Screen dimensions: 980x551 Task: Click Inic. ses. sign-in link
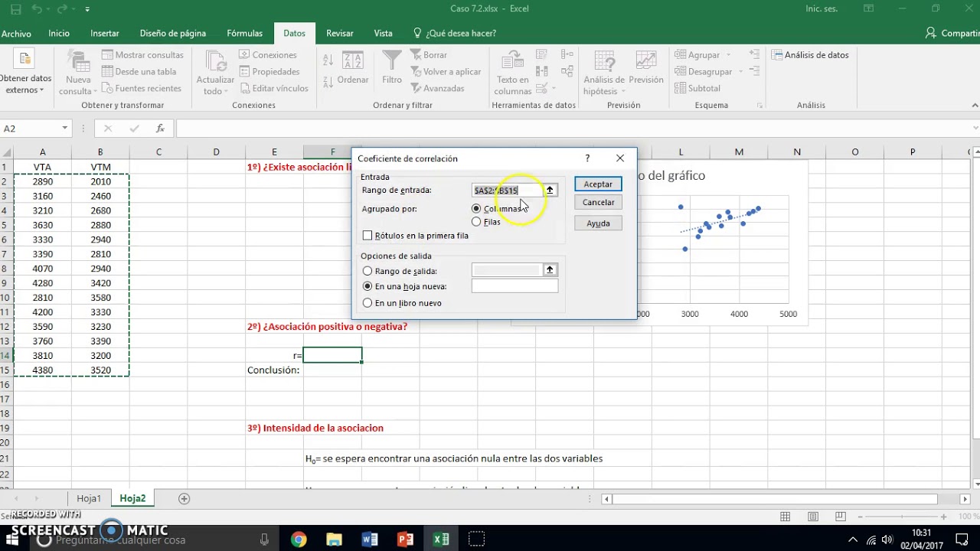pos(822,9)
